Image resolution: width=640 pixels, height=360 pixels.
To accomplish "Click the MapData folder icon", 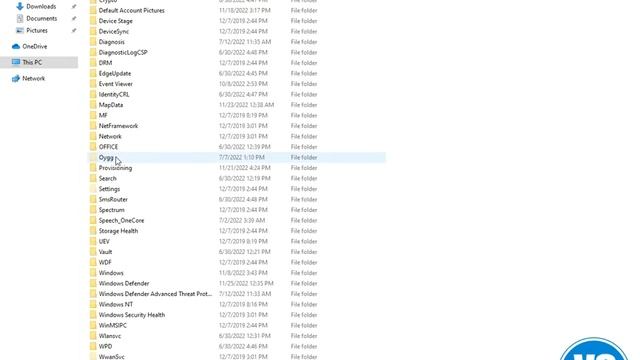I will (93, 105).
